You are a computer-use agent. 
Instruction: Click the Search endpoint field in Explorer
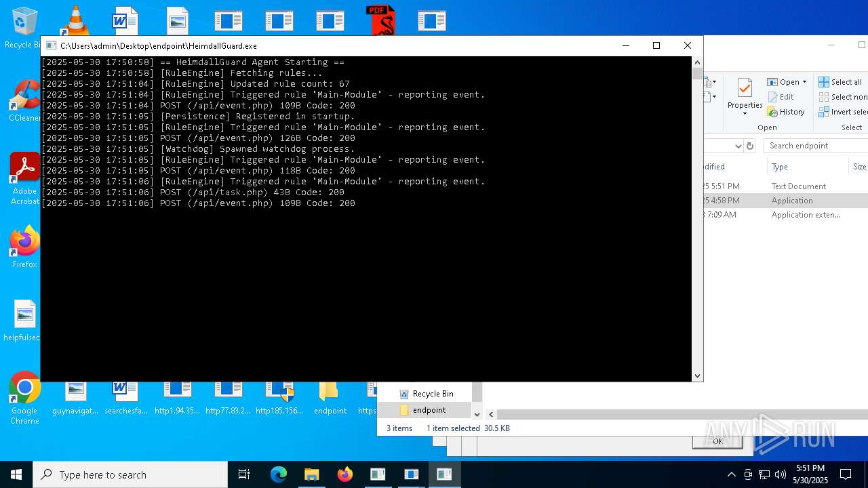(816, 146)
